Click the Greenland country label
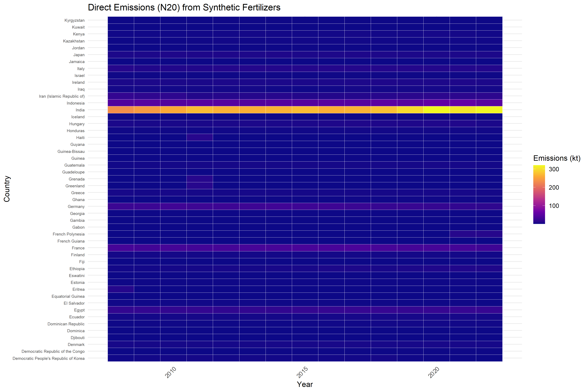The width and height of the screenshot is (588, 392). (x=75, y=186)
